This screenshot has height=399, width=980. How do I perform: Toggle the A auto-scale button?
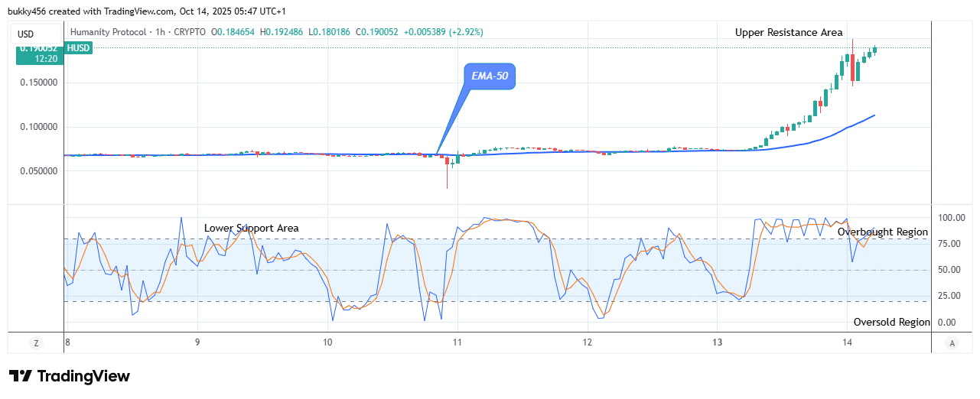[951, 343]
